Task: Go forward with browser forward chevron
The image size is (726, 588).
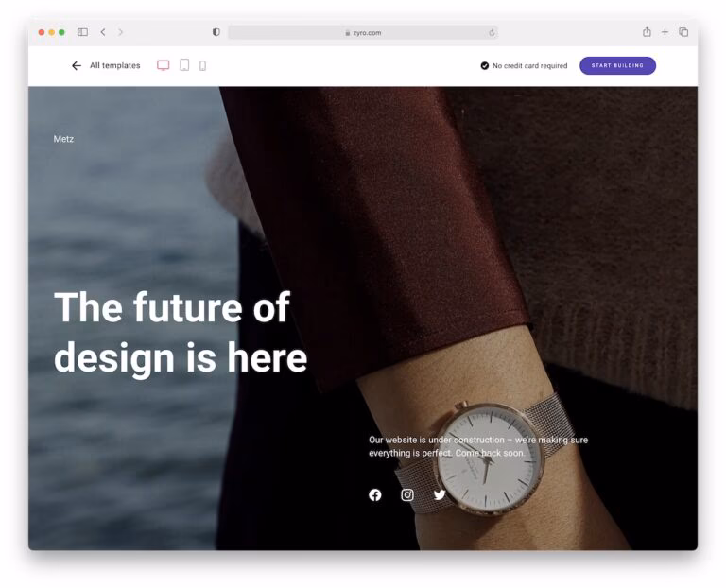Action: [120, 32]
